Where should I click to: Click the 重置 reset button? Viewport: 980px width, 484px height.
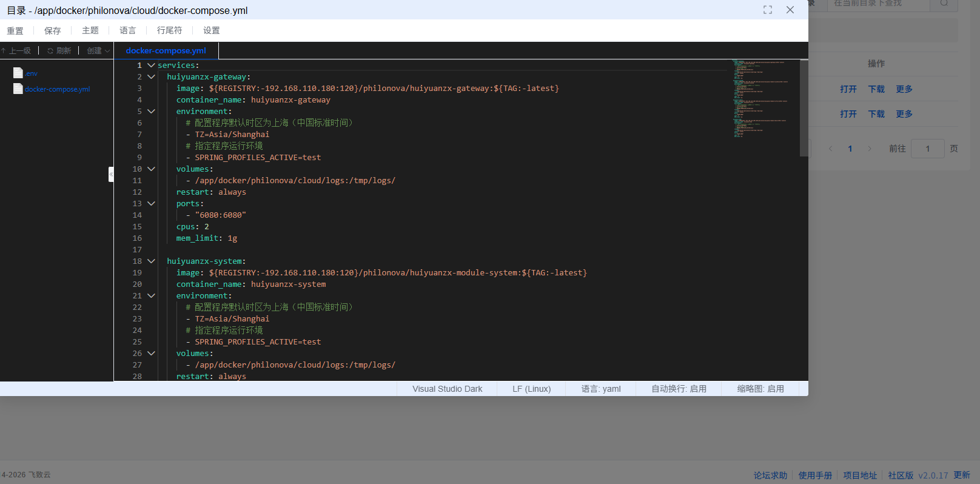(15, 30)
